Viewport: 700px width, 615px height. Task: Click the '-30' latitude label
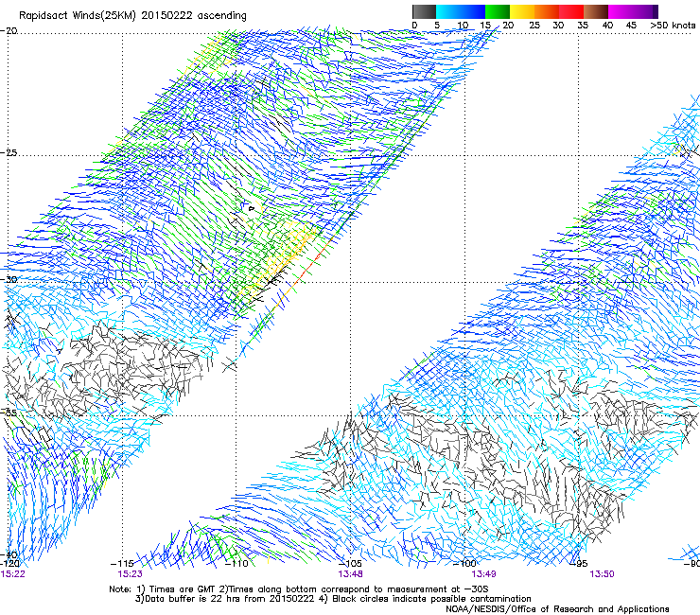(9, 279)
